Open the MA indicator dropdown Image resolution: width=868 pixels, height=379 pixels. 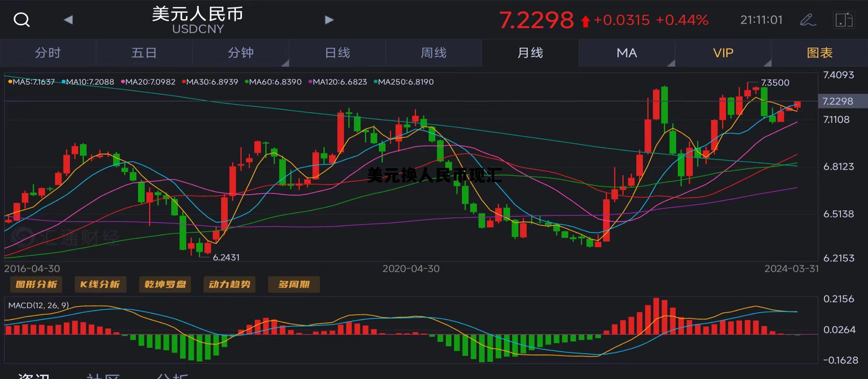pos(627,53)
